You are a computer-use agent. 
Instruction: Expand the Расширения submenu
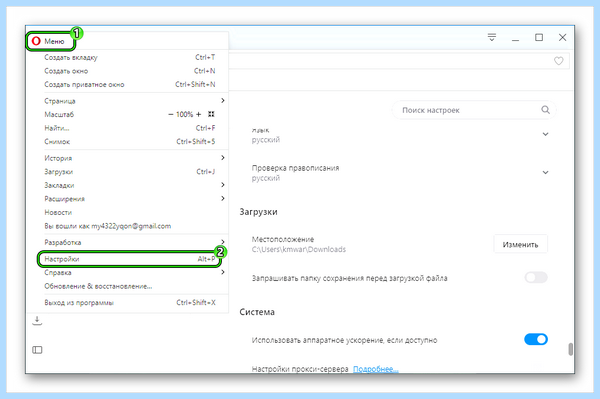pos(129,199)
